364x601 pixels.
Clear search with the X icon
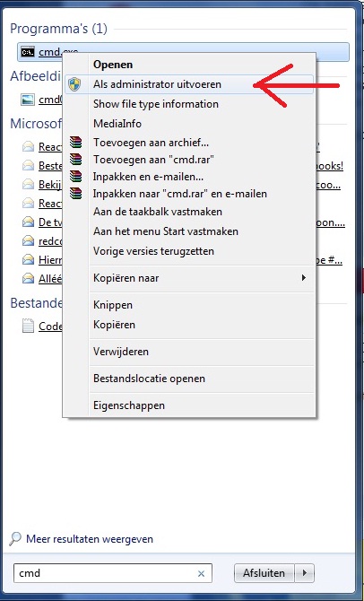coord(201,573)
